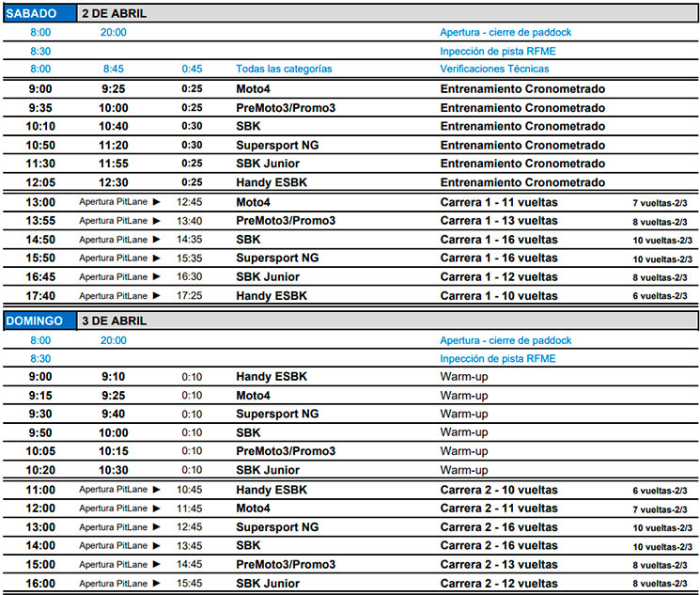700x595 pixels.
Task: Click the 11:45 pit lane opening time
Action: pyautogui.click(x=189, y=509)
